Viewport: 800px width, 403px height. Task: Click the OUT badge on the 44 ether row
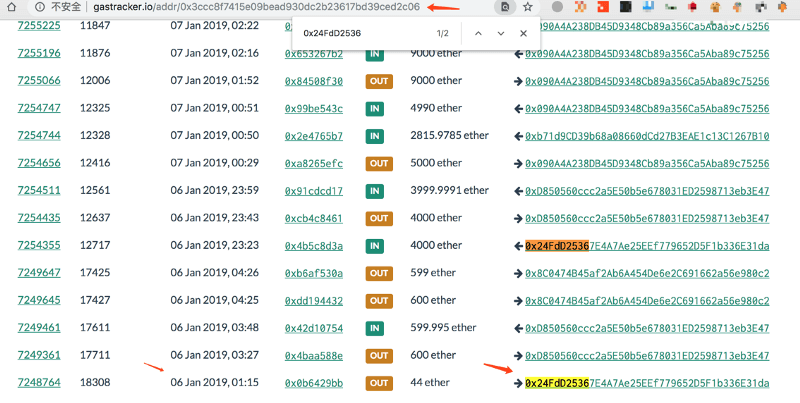tap(379, 383)
